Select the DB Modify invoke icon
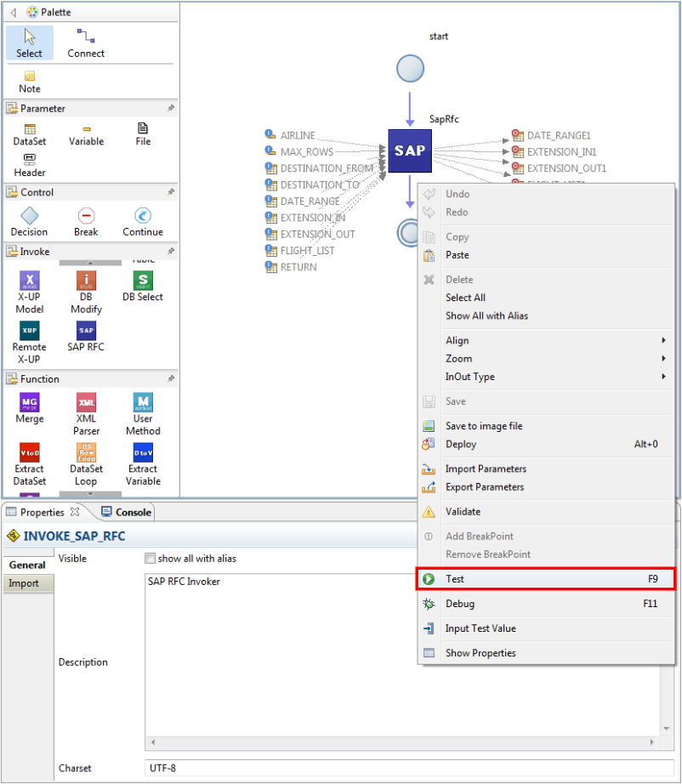Image resolution: width=682 pixels, height=784 pixels. (x=86, y=292)
